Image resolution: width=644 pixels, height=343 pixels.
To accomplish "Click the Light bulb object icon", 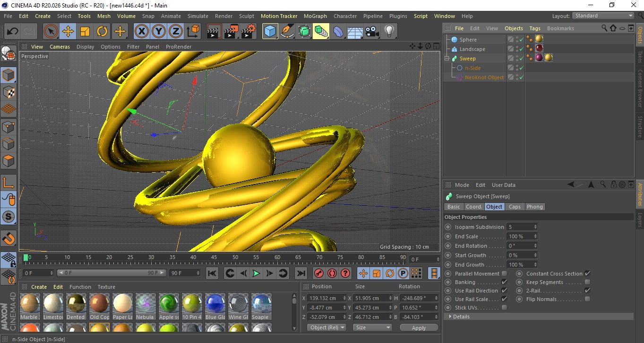I will 389,32.
